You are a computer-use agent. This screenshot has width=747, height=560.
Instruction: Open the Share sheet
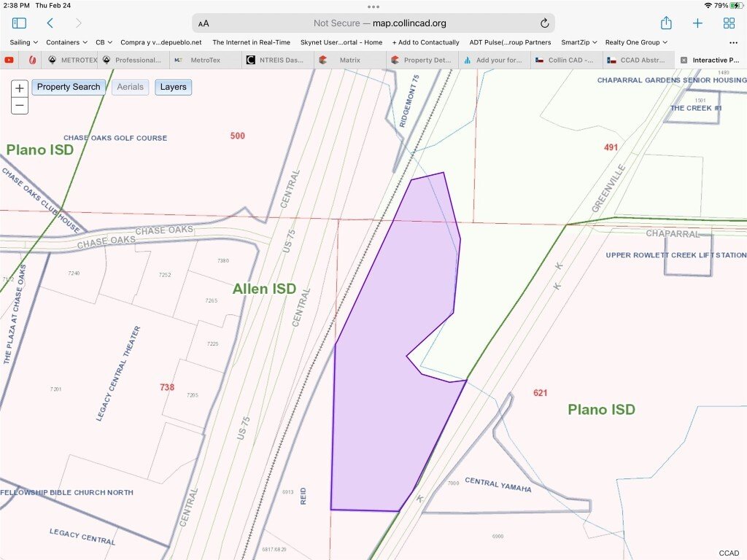665,23
